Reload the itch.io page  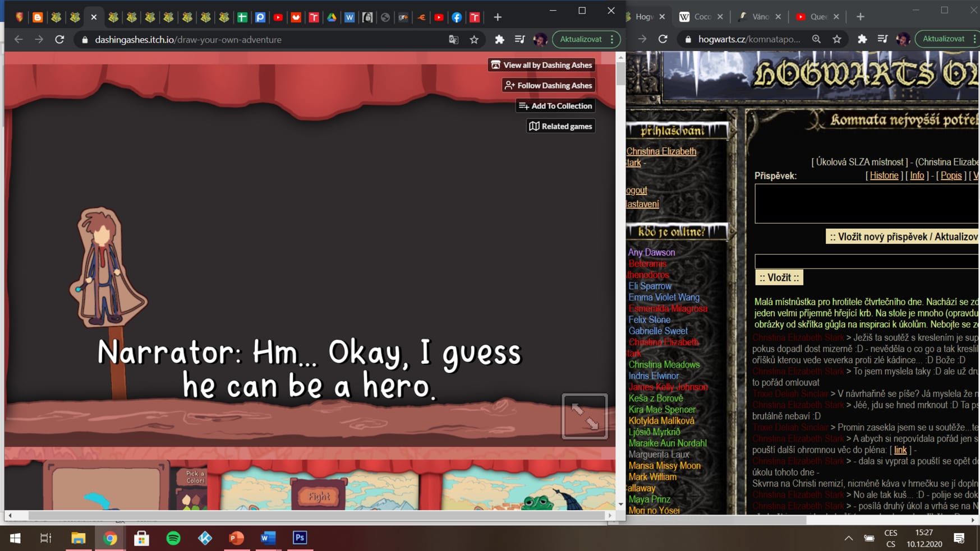[x=59, y=40]
